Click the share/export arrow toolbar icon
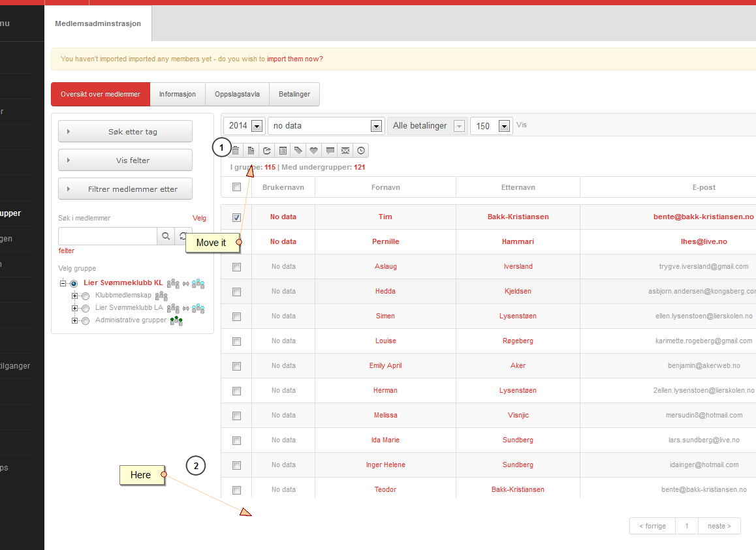Viewport: 756px width, 550px height. (266, 151)
